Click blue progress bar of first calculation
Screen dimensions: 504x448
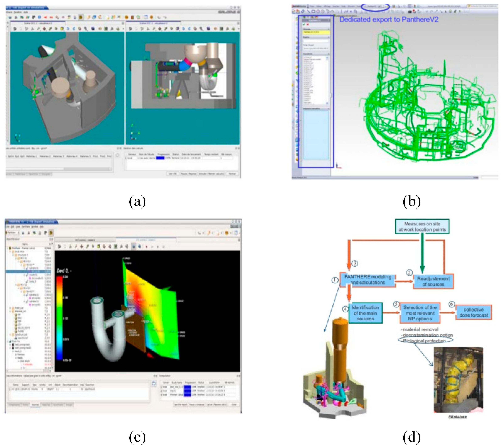coord(187,387)
